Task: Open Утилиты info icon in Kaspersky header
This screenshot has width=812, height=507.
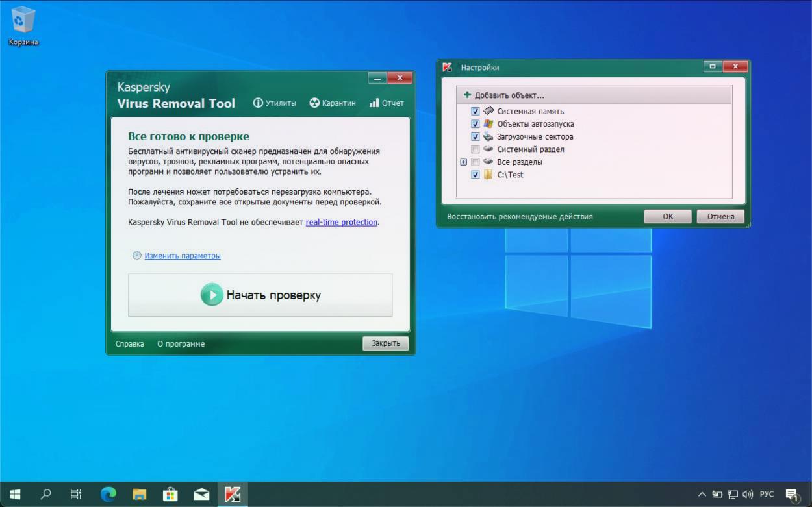Action: tap(258, 103)
